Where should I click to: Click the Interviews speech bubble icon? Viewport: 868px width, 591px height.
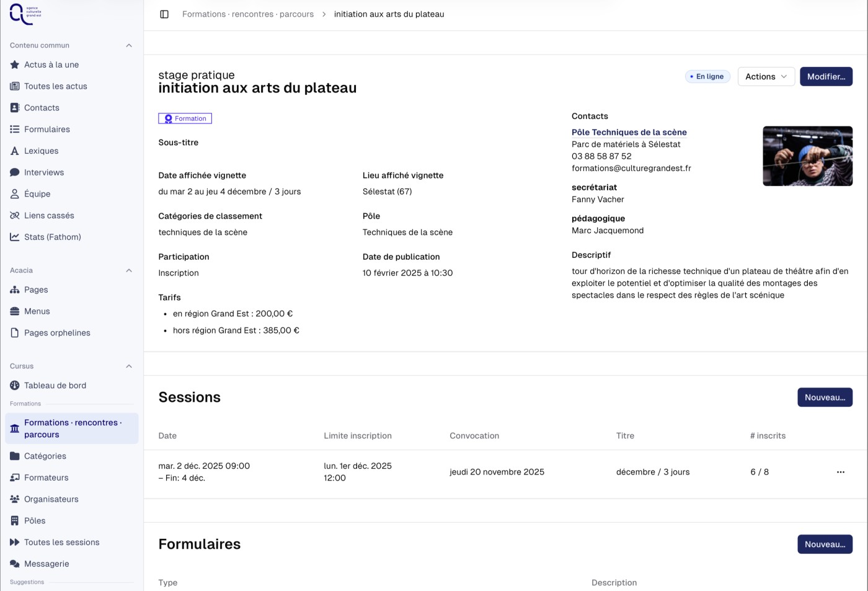[15, 172]
